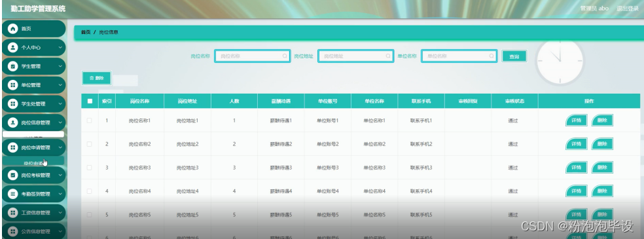The height and width of the screenshot is (239, 644).
Task: Click the 单位管理 grid icon
Action: tap(13, 85)
